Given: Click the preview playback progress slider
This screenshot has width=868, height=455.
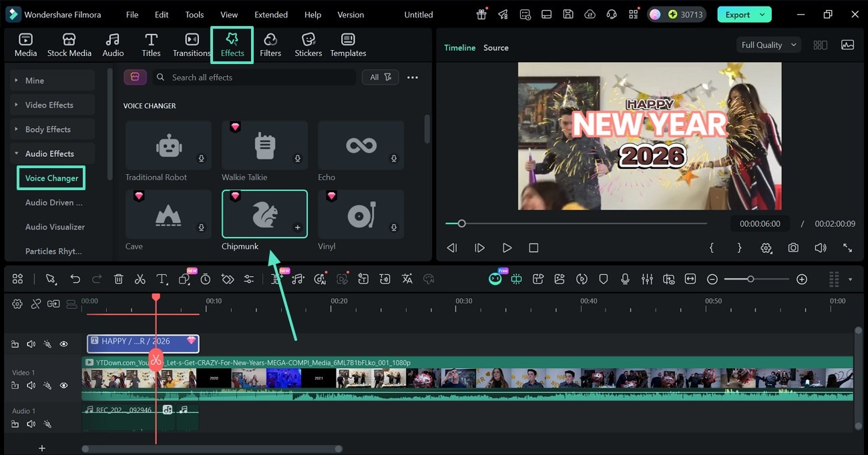Looking at the screenshot, I should click(576, 223).
